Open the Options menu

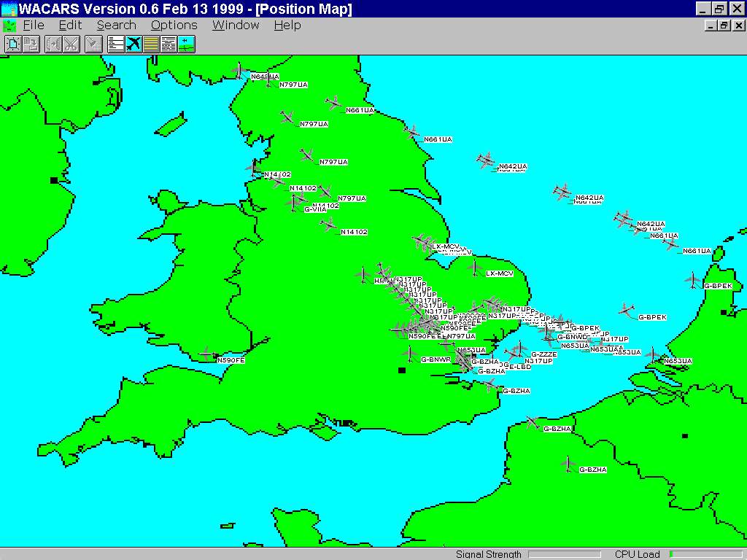(174, 25)
